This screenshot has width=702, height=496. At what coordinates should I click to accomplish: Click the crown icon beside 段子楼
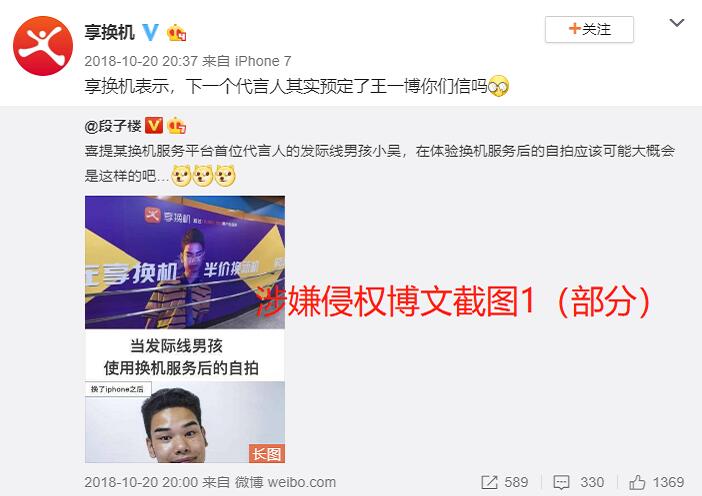pos(176,126)
